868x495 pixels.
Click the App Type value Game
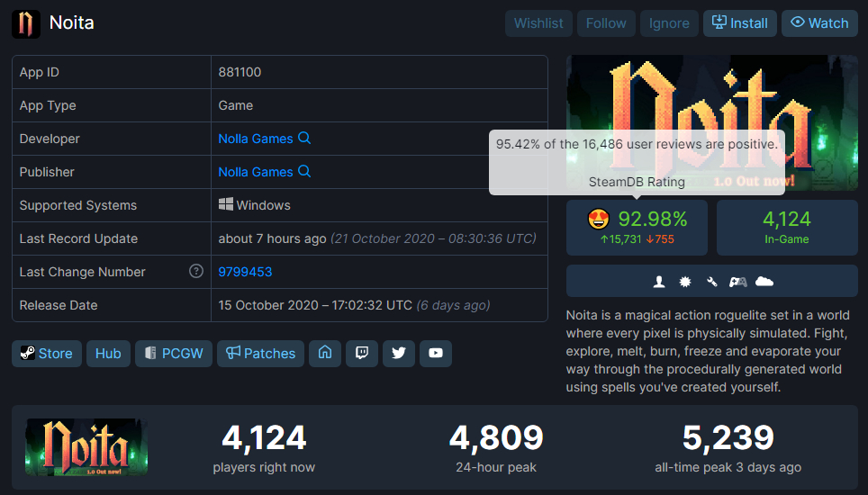(235, 105)
